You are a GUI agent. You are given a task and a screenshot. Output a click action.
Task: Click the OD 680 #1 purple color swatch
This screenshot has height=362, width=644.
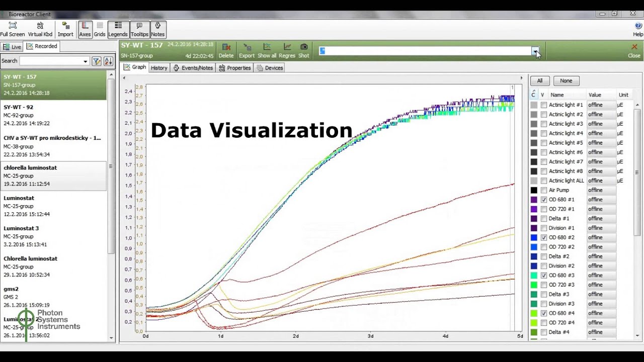pyautogui.click(x=534, y=200)
